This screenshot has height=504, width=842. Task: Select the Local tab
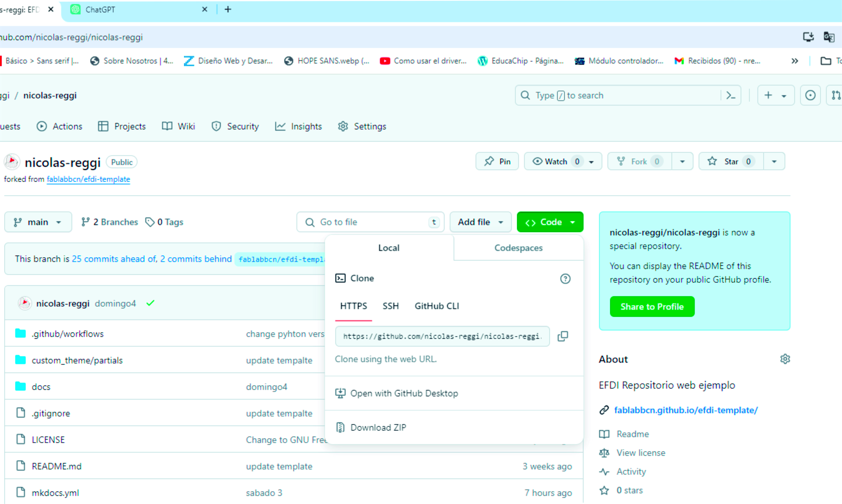(389, 248)
